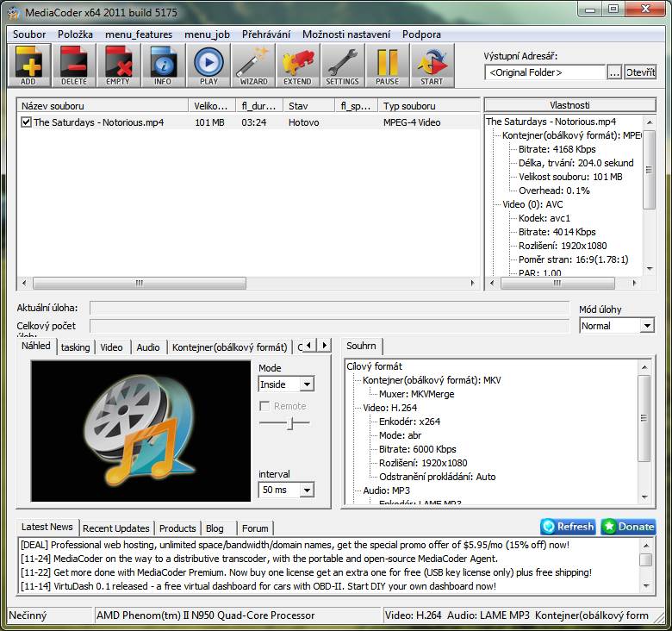The height and width of the screenshot is (631, 672).
Task: Open the Recent Updates tab
Action: click(116, 528)
